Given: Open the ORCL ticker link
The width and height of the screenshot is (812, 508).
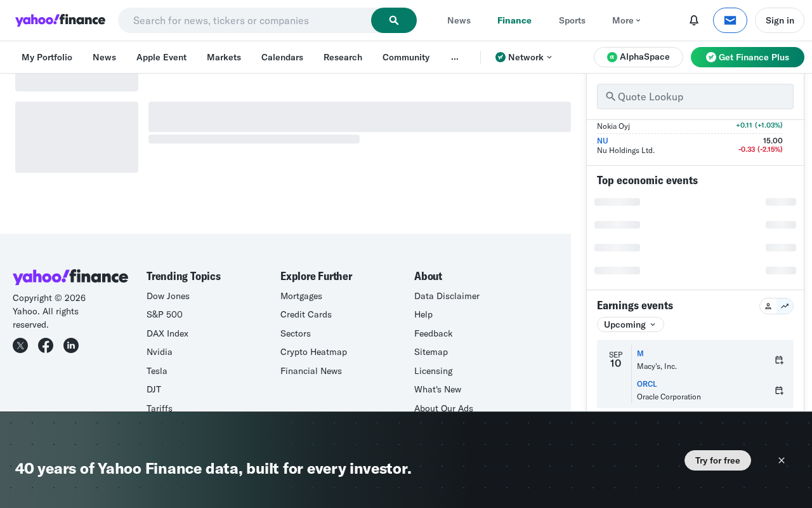Looking at the screenshot, I should 647,384.
